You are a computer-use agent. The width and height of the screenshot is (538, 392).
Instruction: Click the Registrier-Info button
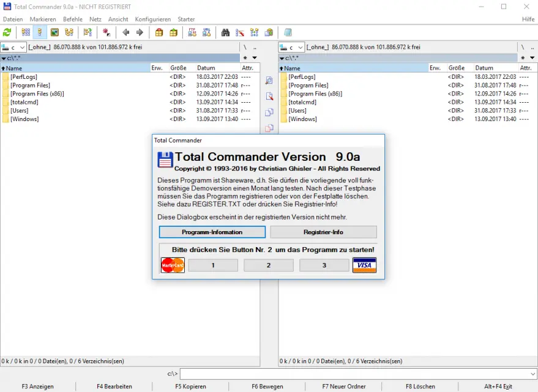coord(323,232)
